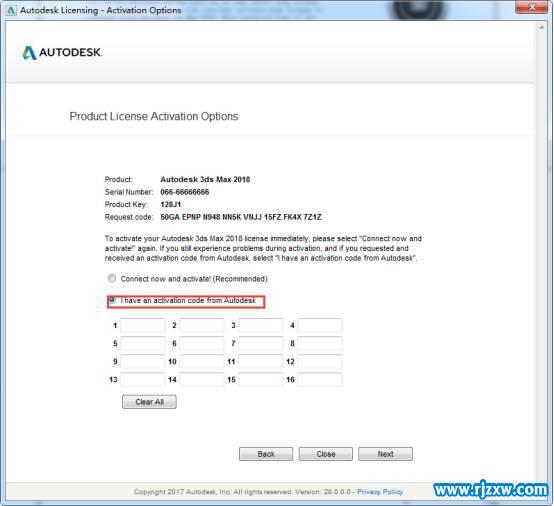Select 'Connect now and activate' radio option
This screenshot has height=506, width=554.
(112, 278)
